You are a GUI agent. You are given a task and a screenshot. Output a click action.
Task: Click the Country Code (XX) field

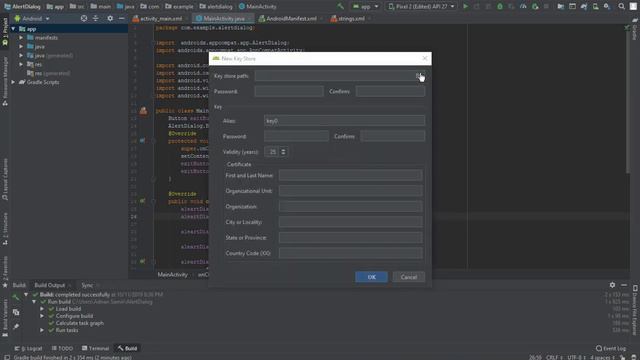pyautogui.click(x=351, y=253)
